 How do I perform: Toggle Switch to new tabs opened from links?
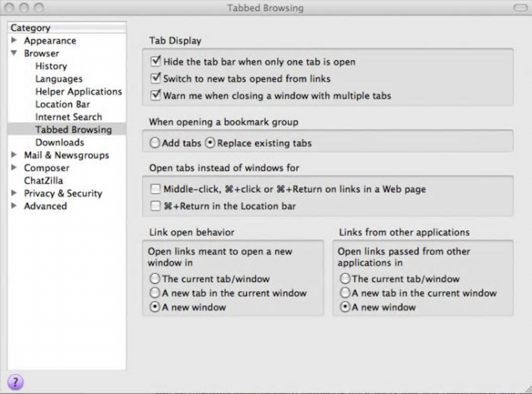pyautogui.click(x=155, y=79)
